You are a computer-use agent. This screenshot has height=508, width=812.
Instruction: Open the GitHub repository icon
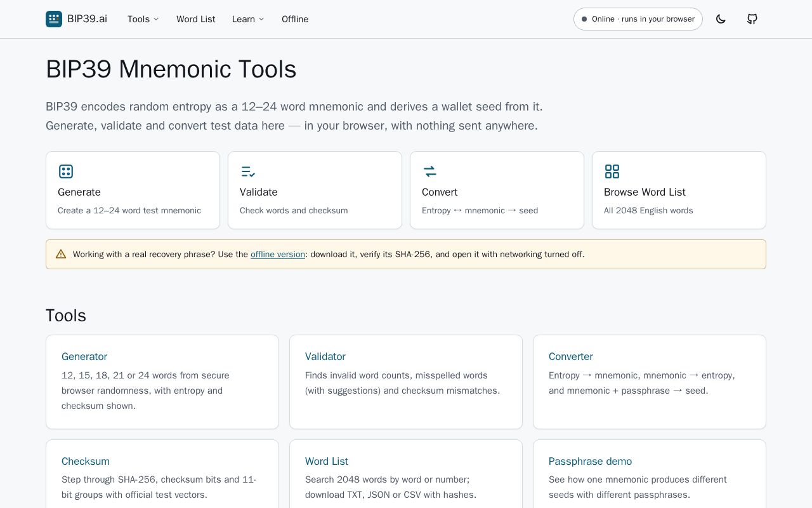(x=752, y=19)
